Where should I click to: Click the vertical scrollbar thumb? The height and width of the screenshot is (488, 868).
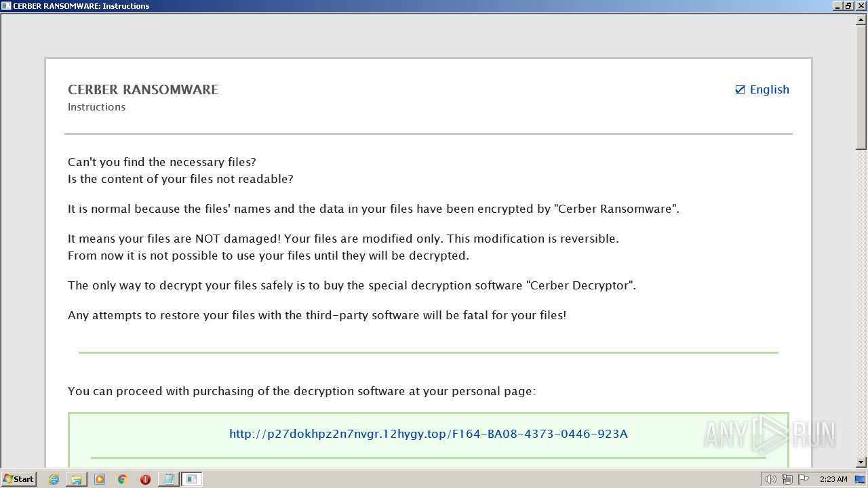click(x=861, y=88)
